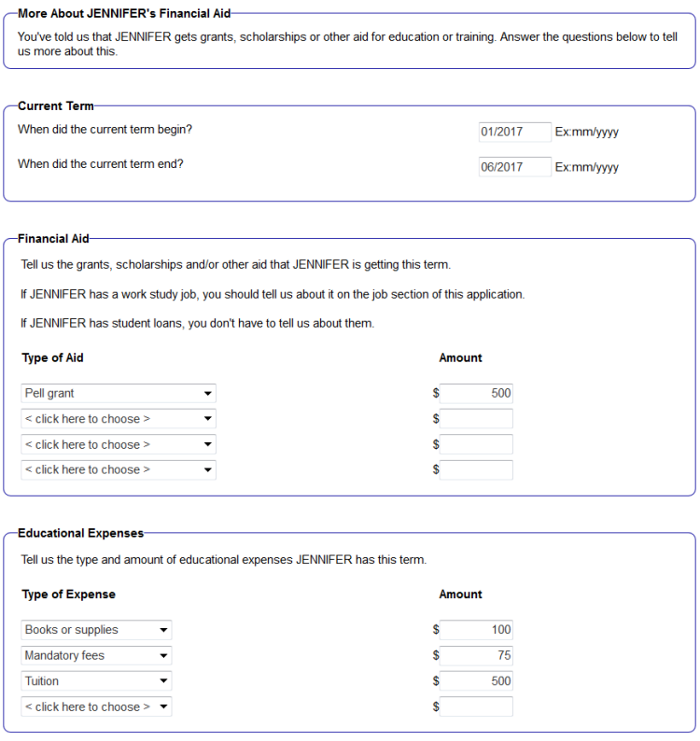Open the Pell grant aid type dropdown
The image size is (700, 741).
119,394
